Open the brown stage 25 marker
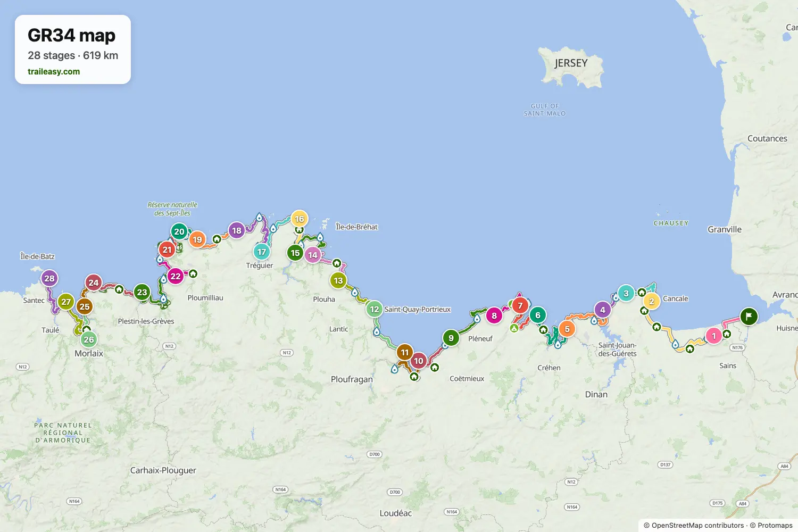Viewport: 798px width, 532px height. point(85,306)
